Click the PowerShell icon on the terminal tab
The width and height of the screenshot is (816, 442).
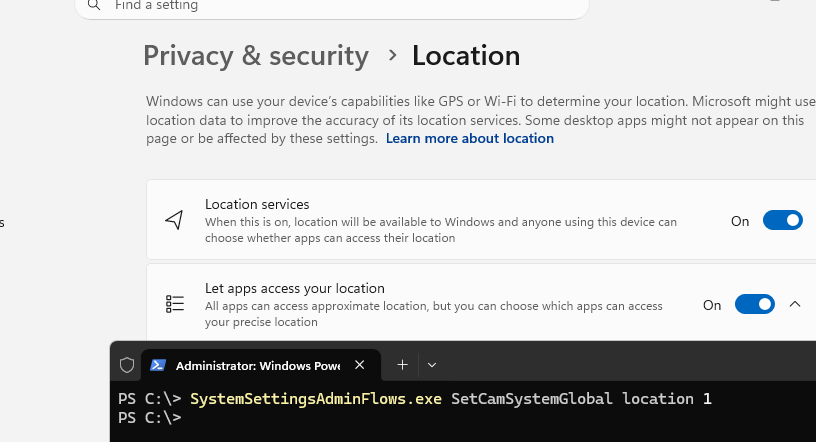[158, 365]
